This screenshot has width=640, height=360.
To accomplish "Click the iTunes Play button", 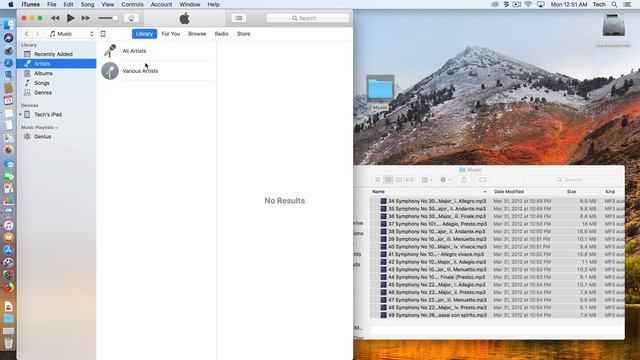I will [x=70, y=18].
